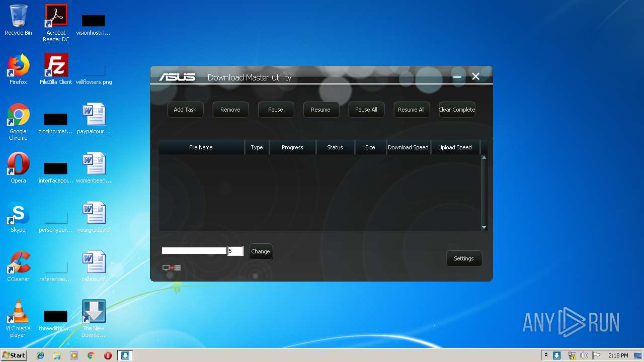The width and height of the screenshot is (644, 362).
Task: Launch CCleaner desktop shortcut
Action: click(18, 266)
